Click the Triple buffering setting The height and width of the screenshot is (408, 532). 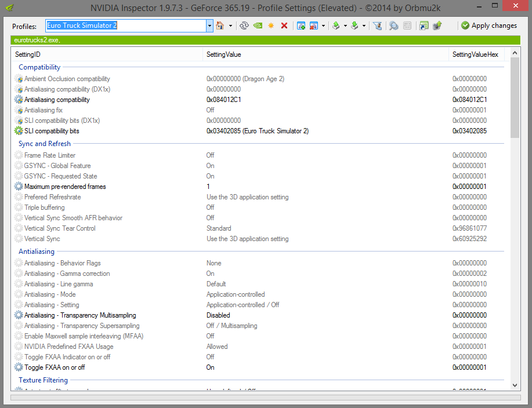pyautogui.click(x=45, y=207)
